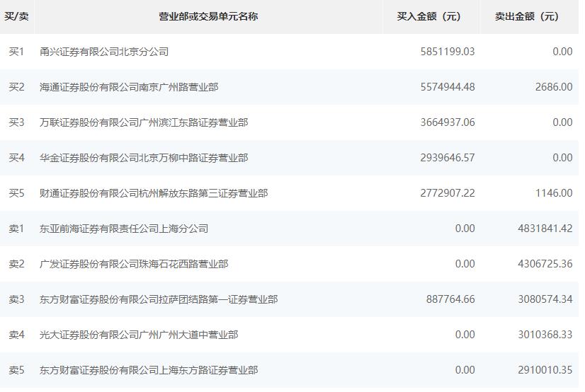The image size is (585, 392).
Task: Click buy amount 2772907.22
Action: tap(448, 193)
